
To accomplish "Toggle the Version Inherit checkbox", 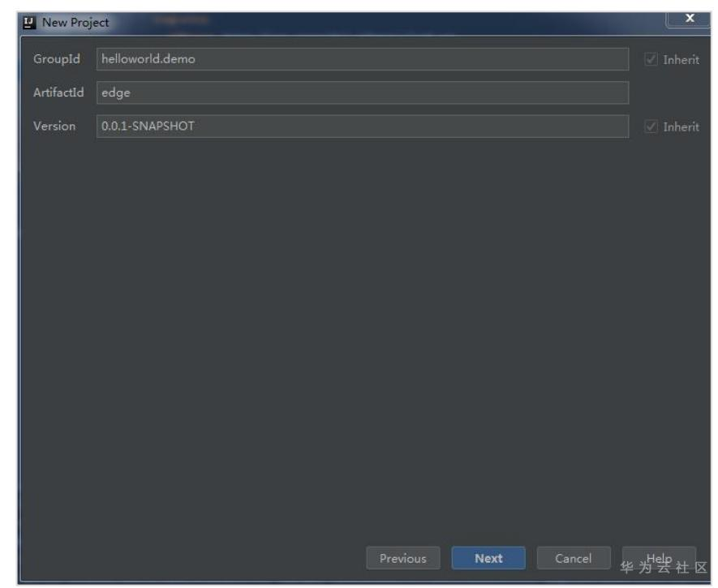I will point(651,127).
